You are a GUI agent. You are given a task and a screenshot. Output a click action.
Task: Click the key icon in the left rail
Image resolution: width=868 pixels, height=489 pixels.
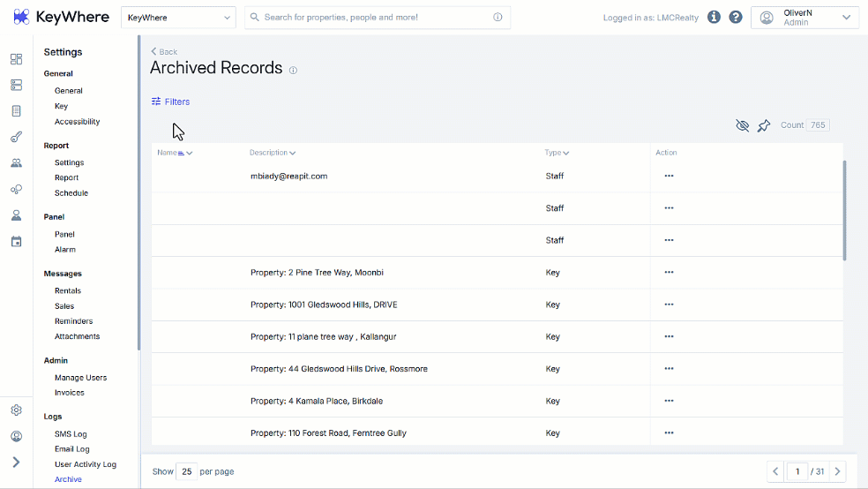16,137
